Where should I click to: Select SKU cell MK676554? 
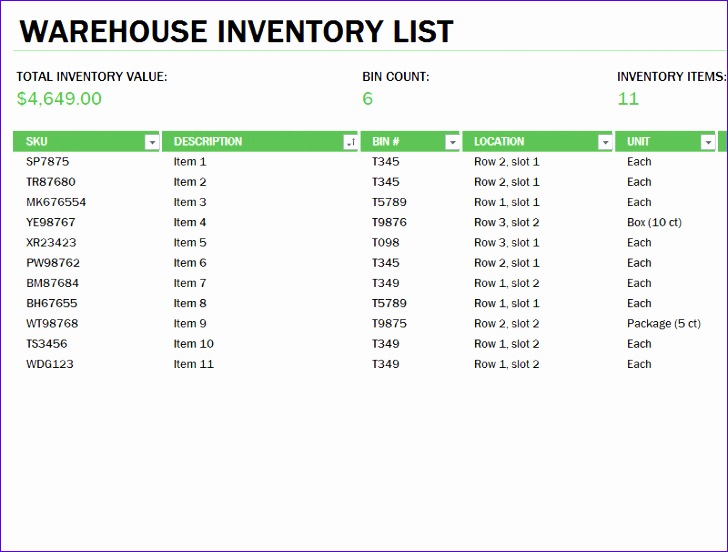tap(56, 202)
